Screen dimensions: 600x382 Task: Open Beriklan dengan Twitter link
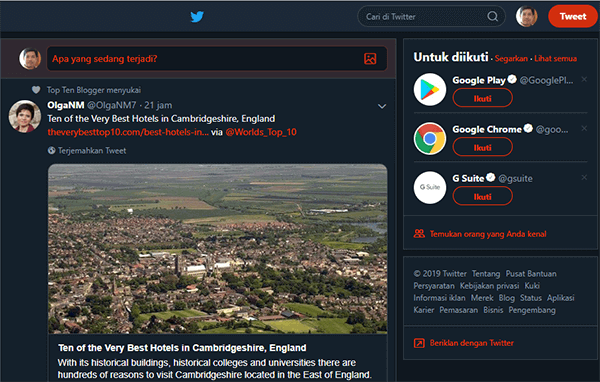tap(471, 343)
